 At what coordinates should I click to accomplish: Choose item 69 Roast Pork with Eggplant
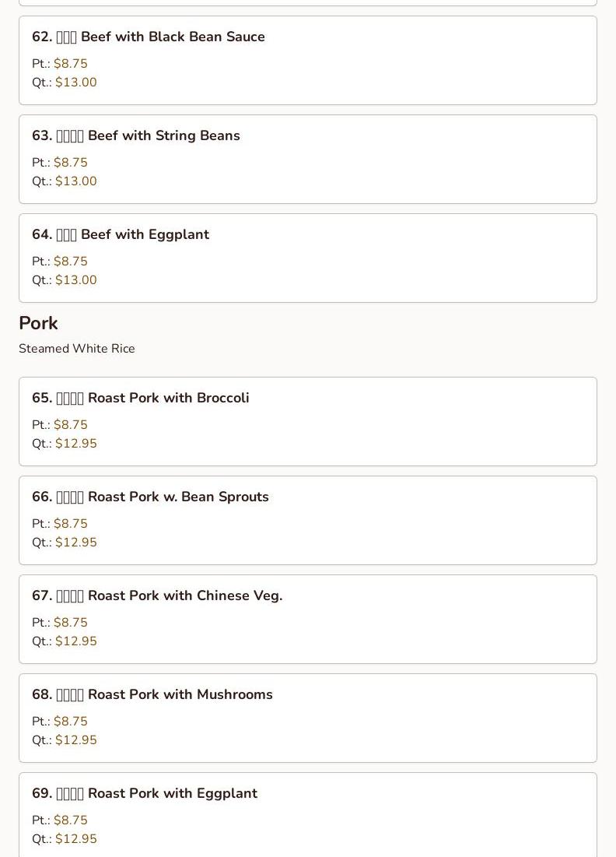tap(145, 793)
